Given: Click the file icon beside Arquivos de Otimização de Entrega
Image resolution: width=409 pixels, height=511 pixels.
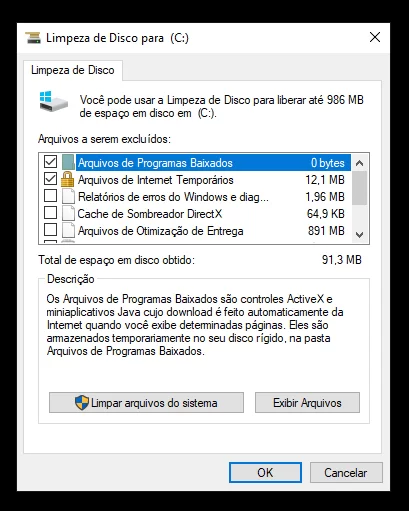Looking at the screenshot, I should pyautogui.click(x=68, y=230).
